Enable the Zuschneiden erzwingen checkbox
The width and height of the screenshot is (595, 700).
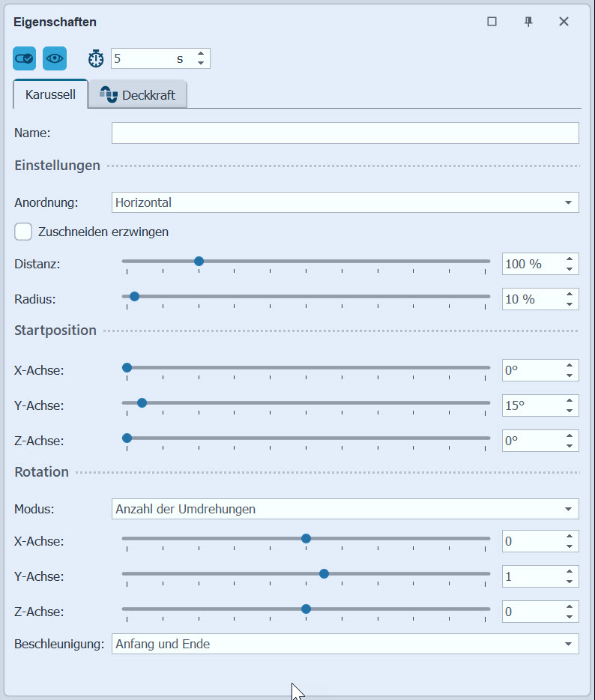(23, 232)
